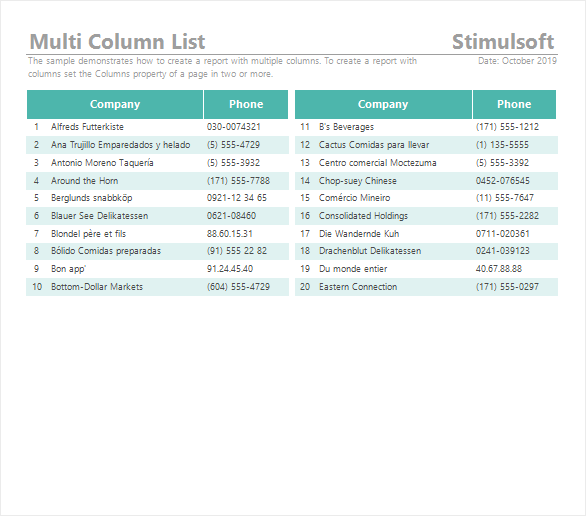Click phone number 0452-076545
The image size is (586, 516).
[x=503, y=181]
